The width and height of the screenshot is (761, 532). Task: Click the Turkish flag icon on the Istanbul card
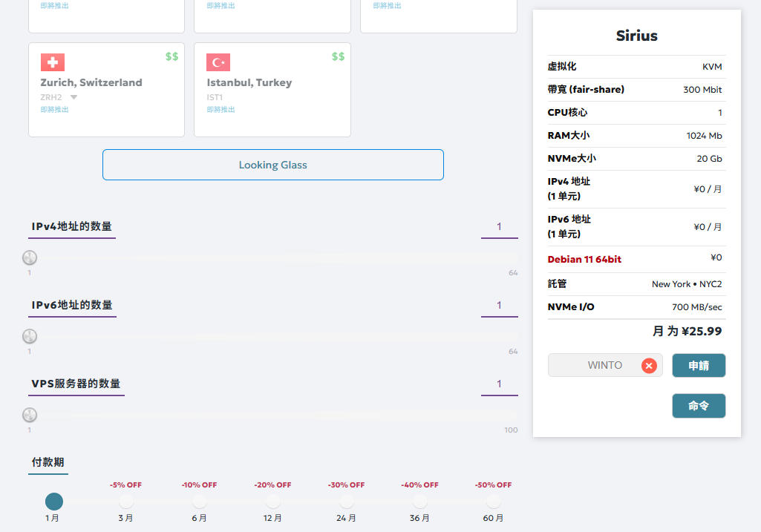pyautogui.click(x=218, y=62)
